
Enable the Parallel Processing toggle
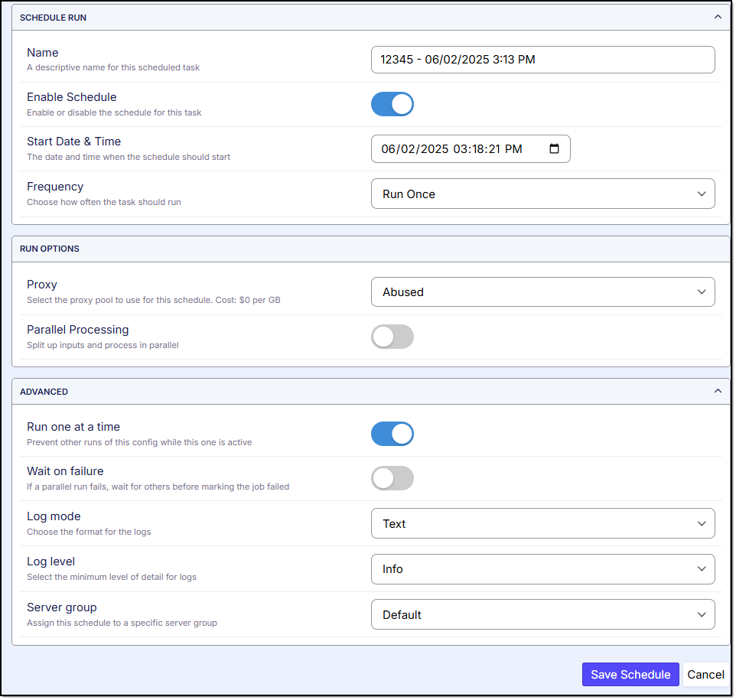click(x=392, y=337)
